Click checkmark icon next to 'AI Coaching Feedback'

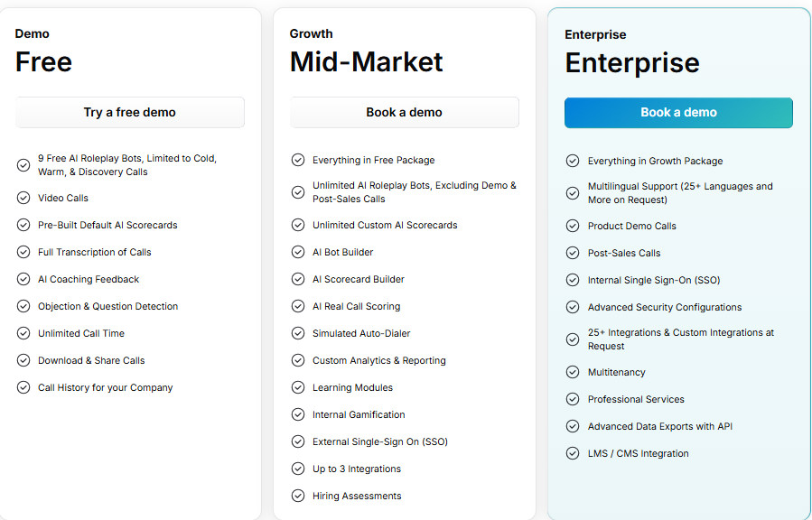(x=23, y=279)
